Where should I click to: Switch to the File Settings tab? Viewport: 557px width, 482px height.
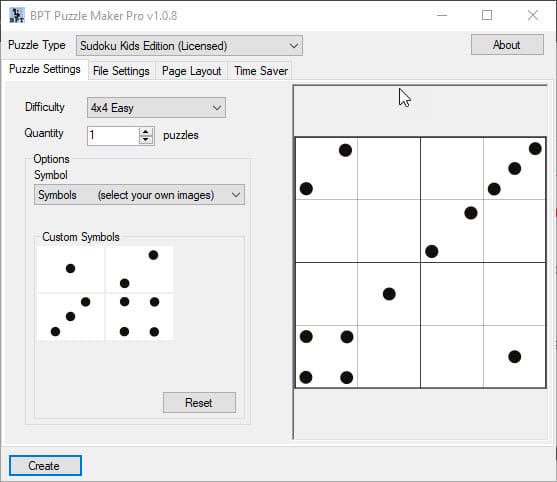point(121,71)
